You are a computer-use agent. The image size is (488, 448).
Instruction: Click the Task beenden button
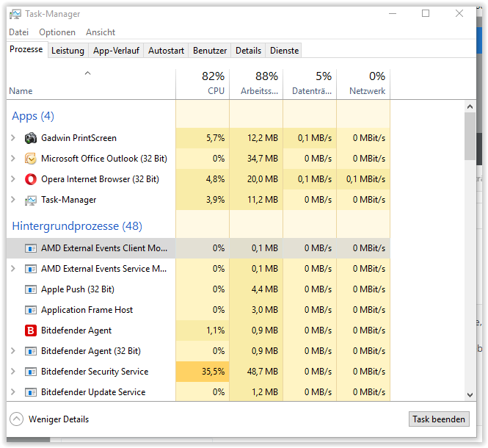(x=439, y=419)
